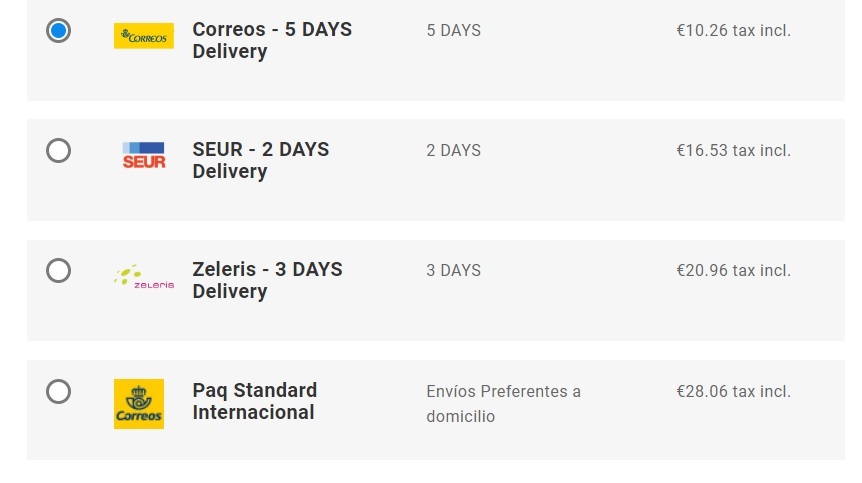862x483 pixels.
Task: Click the €28.06 tax incl. price
Action: [x=733, y=391]
